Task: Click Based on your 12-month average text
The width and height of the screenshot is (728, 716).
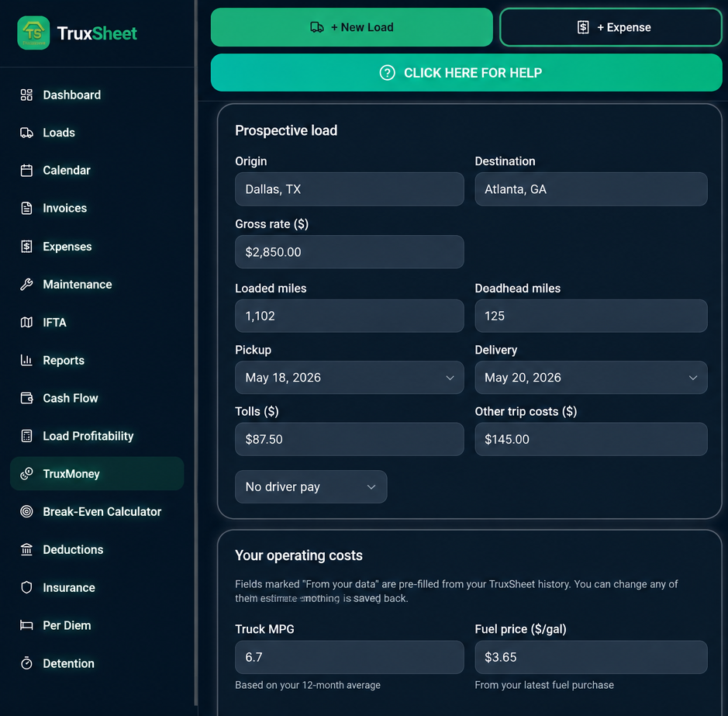Action: (307, 685)
